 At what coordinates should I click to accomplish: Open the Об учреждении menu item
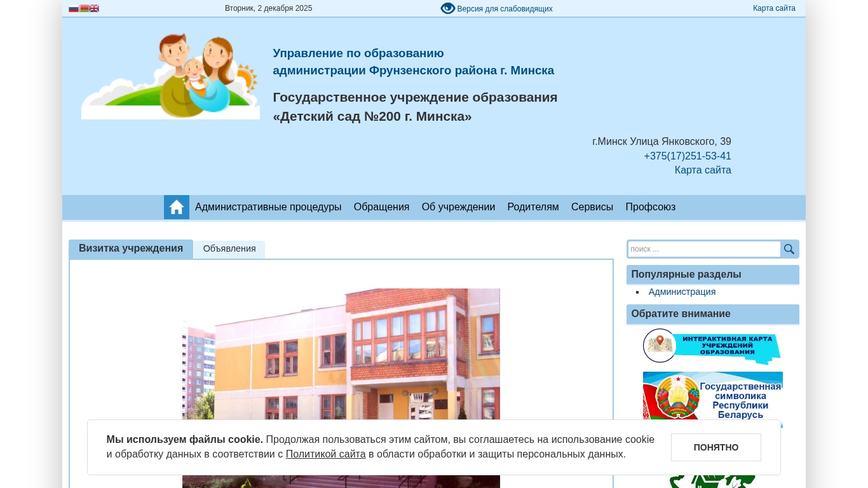(x=458, y=207)
